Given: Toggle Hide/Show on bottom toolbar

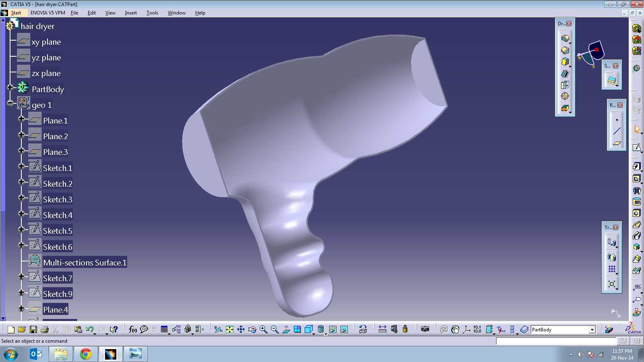Looking at the screenshot, I should 333,329.
